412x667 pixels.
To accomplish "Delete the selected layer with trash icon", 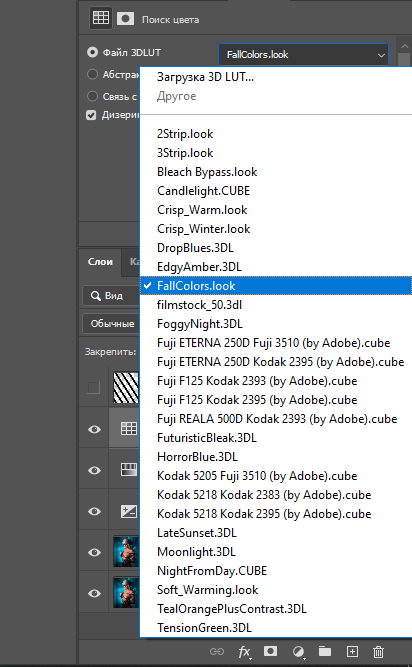I will 378,652.
